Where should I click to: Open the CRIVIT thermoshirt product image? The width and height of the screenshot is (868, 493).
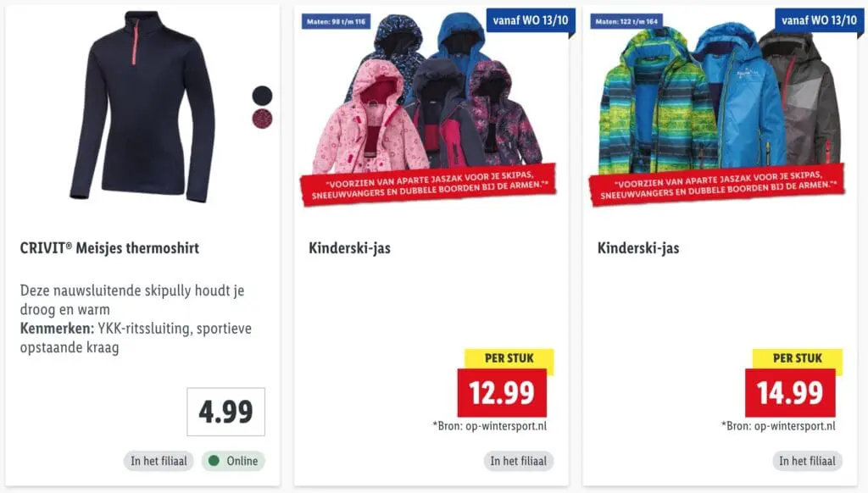coord(142,107)
